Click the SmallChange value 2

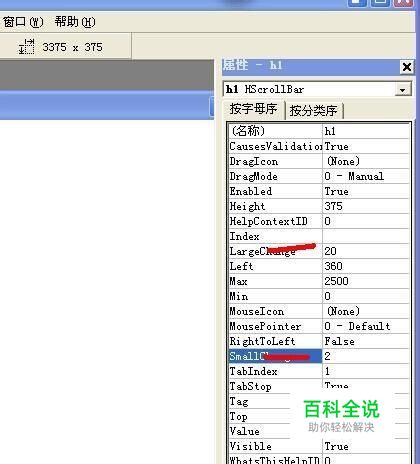tap(366, 356)
